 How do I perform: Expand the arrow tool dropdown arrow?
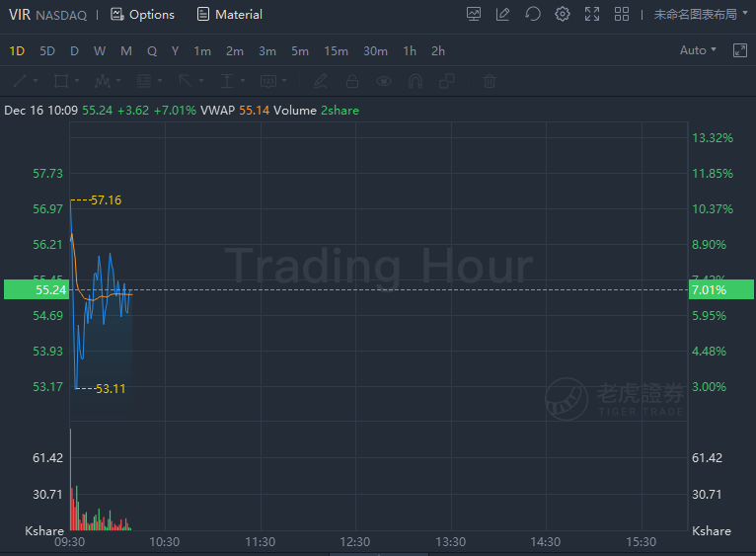click(x=201, y=81)
